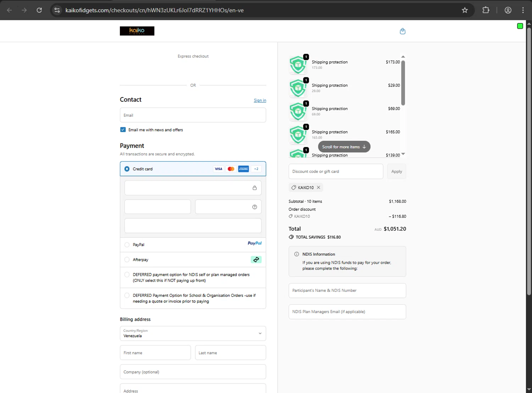Click the $165.00 Shipping protection shield thumbnail

[298, 135]
